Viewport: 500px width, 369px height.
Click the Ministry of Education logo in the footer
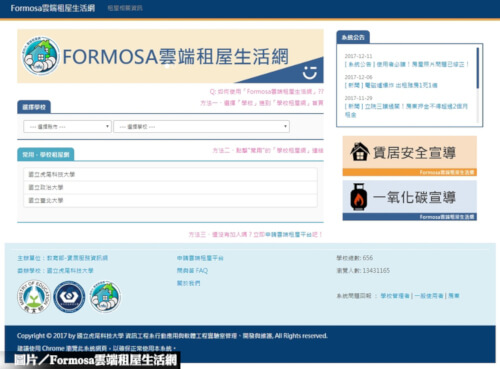[34, 296]
